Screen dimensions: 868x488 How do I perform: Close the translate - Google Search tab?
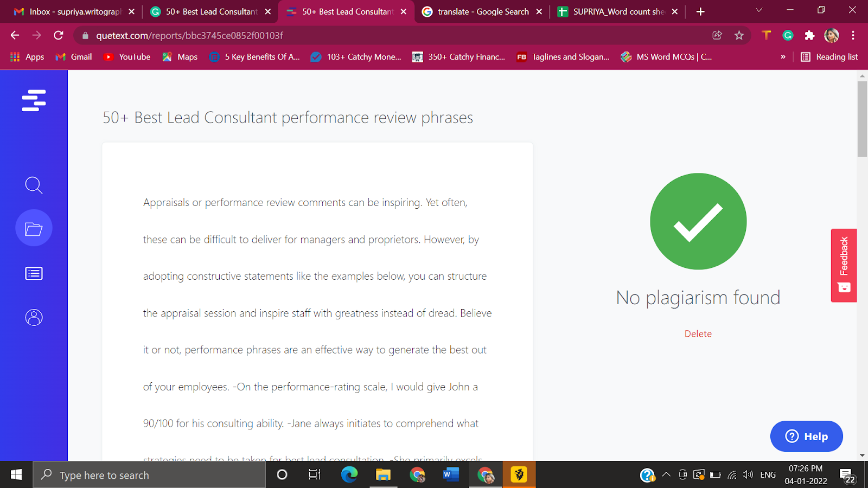point(539,11)
